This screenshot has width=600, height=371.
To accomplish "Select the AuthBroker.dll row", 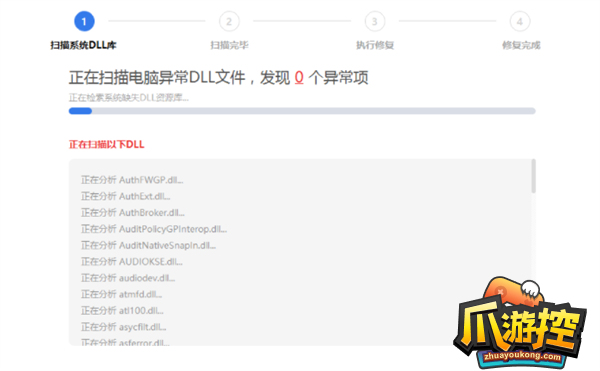I will pyautogui.click(x=133, y=213).
